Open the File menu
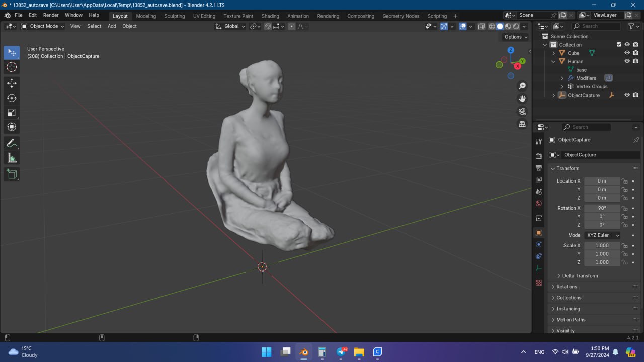 tap(19, 15)
